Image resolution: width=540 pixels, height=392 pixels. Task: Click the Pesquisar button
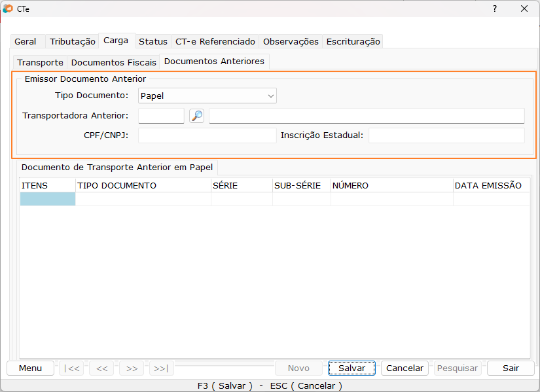(x=458, y=368)
